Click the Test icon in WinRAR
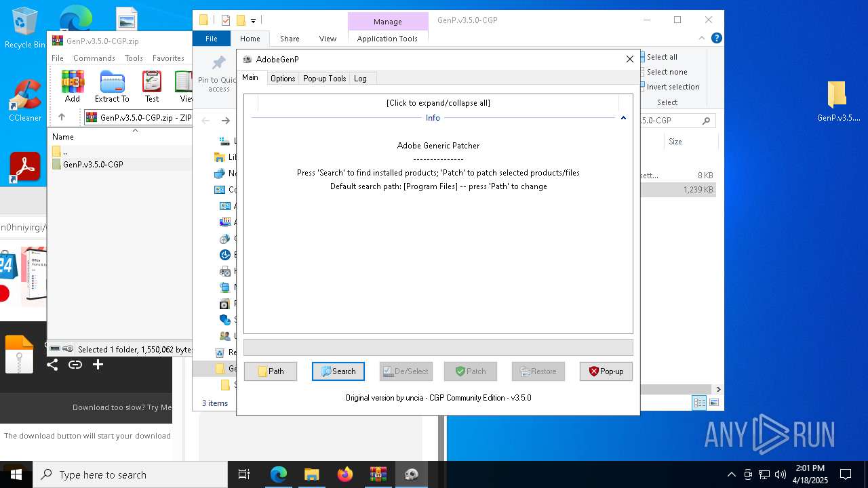 point(152,87)
